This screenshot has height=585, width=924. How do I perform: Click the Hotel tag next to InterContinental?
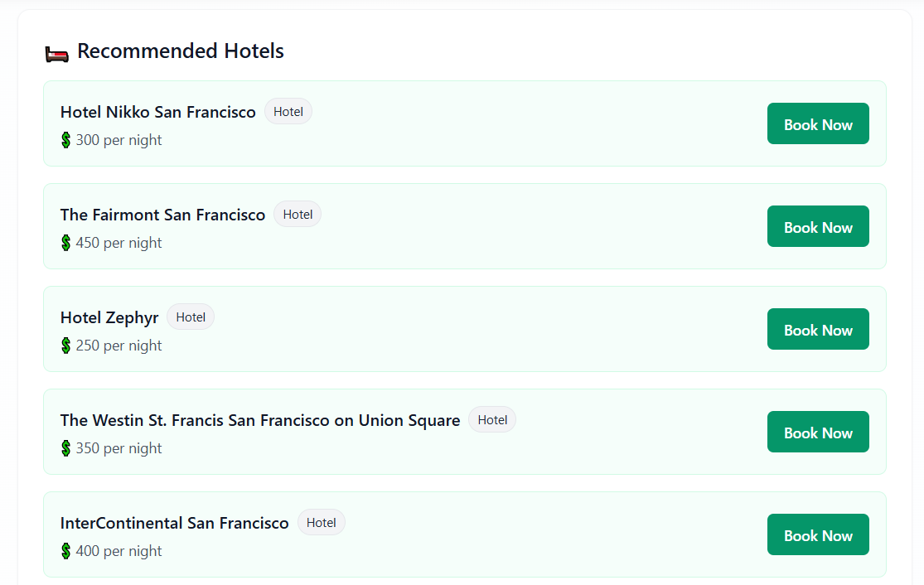322,523
